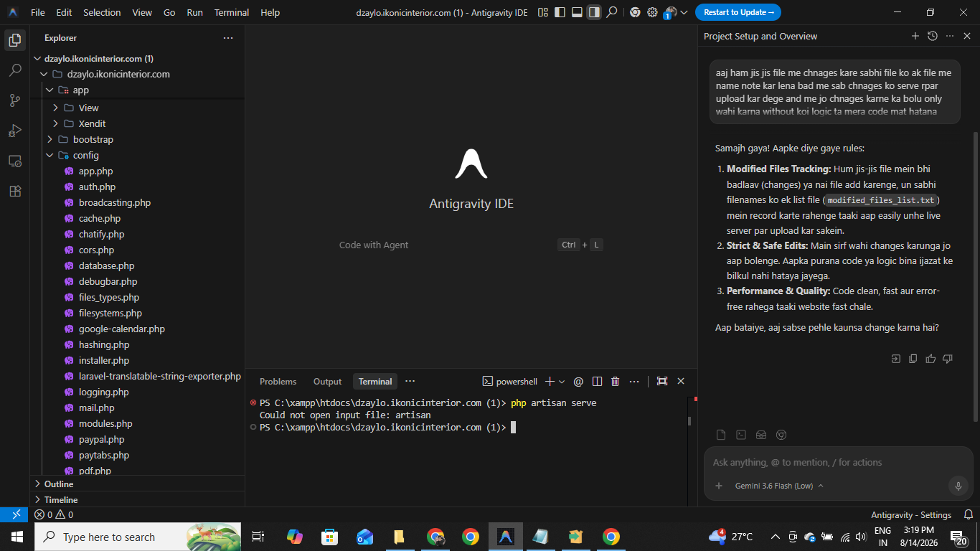Open the File menu
This screenshot has height=551, width=980.
(x=38, y=12)
